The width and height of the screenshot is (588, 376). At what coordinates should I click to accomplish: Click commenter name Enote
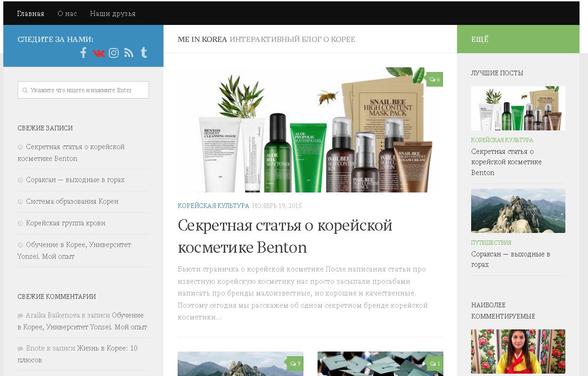coord(35,348)
